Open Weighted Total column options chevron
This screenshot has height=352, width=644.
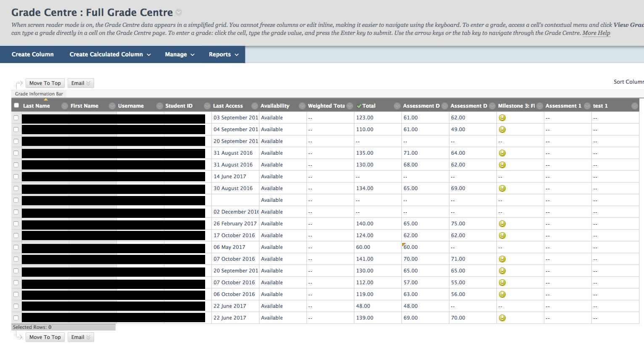pos(350,106)
